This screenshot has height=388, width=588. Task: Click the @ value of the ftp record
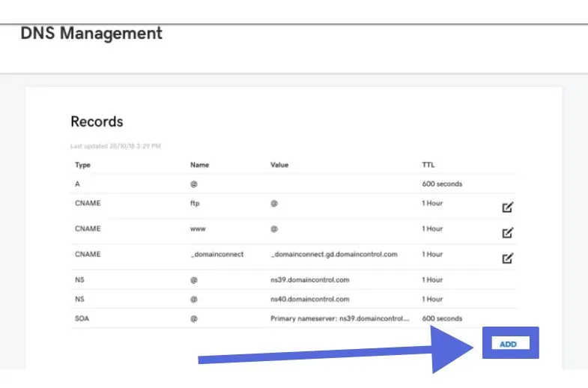pyautogui.click(x=274, y=204)
